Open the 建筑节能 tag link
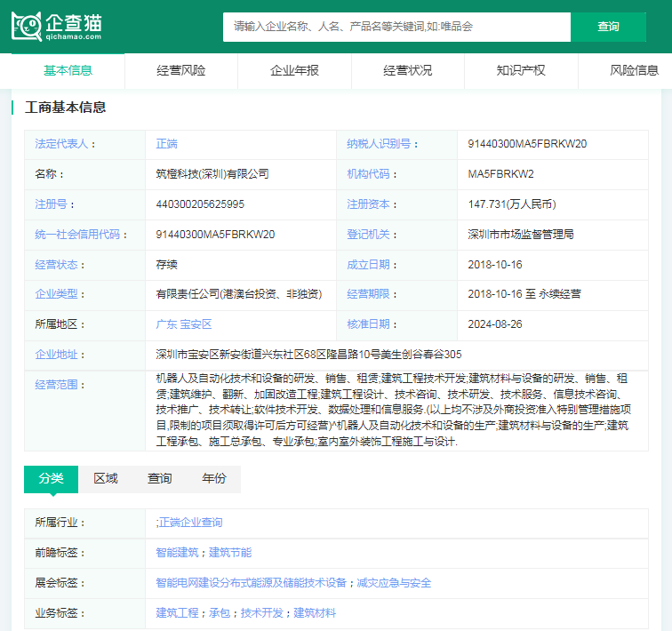 click(230, 553)
